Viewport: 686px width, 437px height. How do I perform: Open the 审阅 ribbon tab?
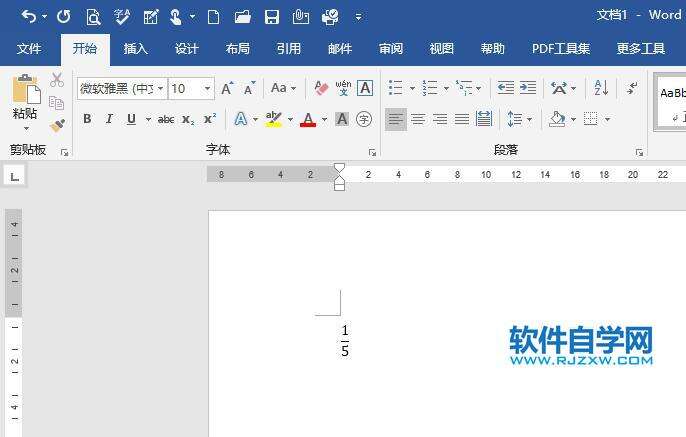click(x=391, y=48)
